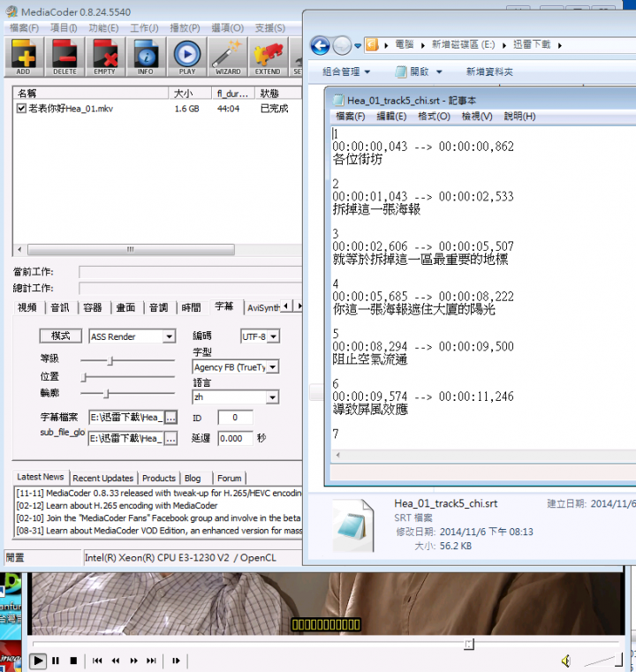This screenshot has height=672, width=636.
Task: Click 新增資料夾 in Explorer
Action: click(489, 72)
